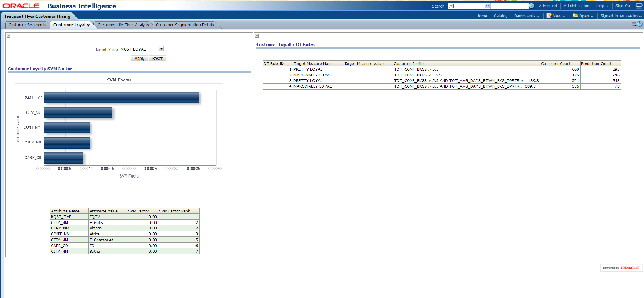Image resolution: width=644 pixels, height=298 pixels.
Task: Click the Open folder icon
Action: point(575,16)
